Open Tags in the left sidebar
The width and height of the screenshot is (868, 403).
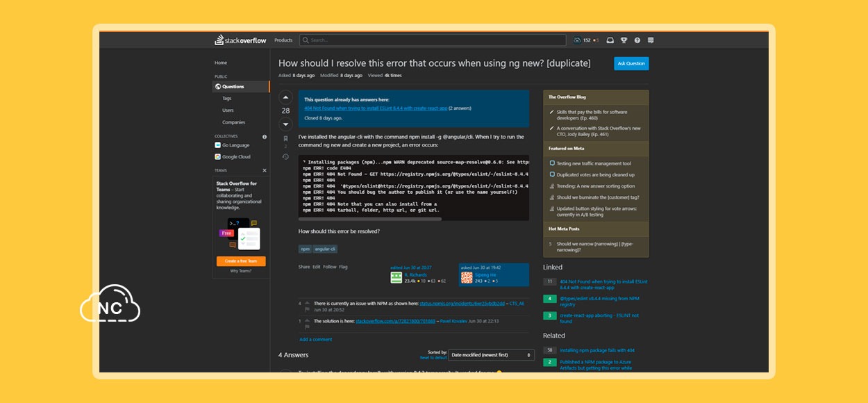click(x=227, y=98)
